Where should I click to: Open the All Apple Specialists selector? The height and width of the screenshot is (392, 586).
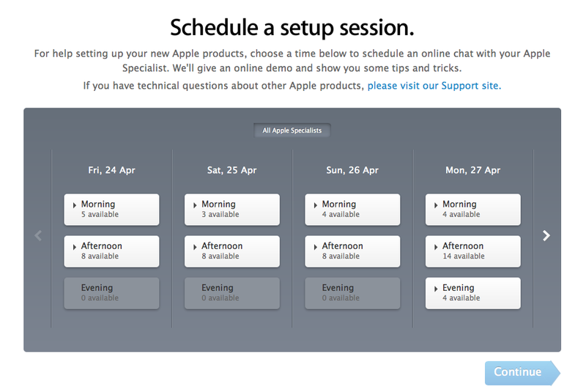pos(292,130)
